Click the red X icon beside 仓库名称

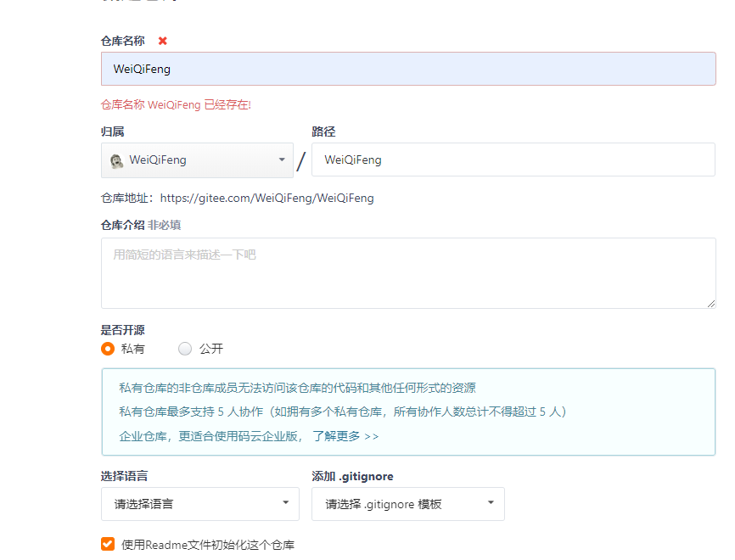coord(161,40)
